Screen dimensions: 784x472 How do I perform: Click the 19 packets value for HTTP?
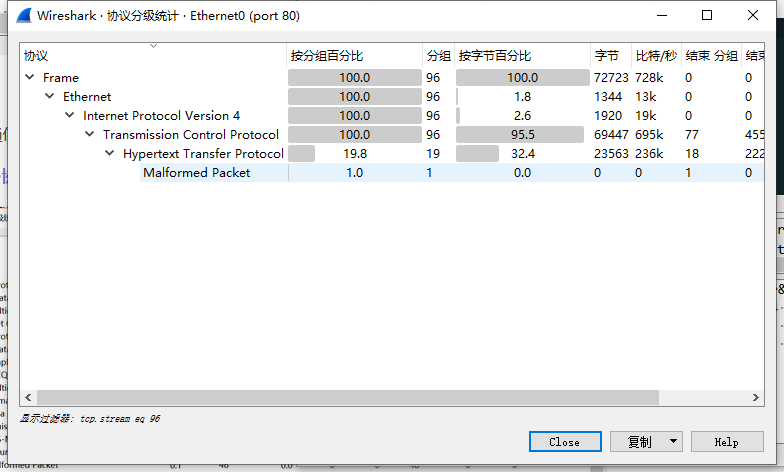pyautogui.click(x=433, y=154)
